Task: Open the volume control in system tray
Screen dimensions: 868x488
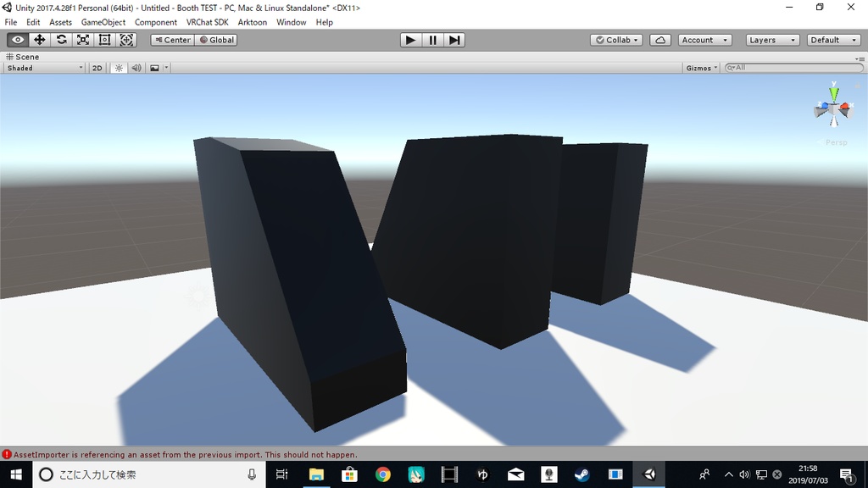Action: coord(744,474)
